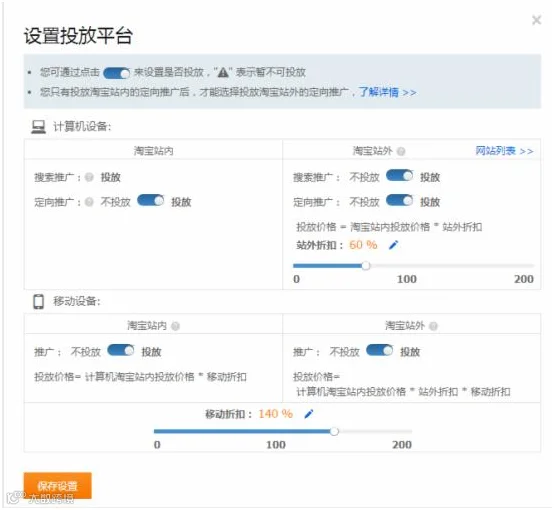Open the 了解详情 >> link
Image resolution: width=554 pixels, height=510 pixels.
pyautogui.click(x=388, y=92)
